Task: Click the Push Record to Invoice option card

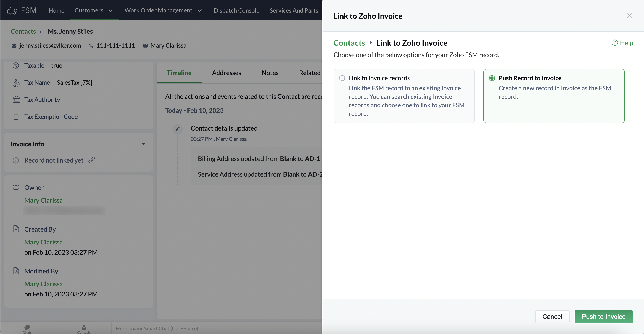Action: [x=554, y=96]
